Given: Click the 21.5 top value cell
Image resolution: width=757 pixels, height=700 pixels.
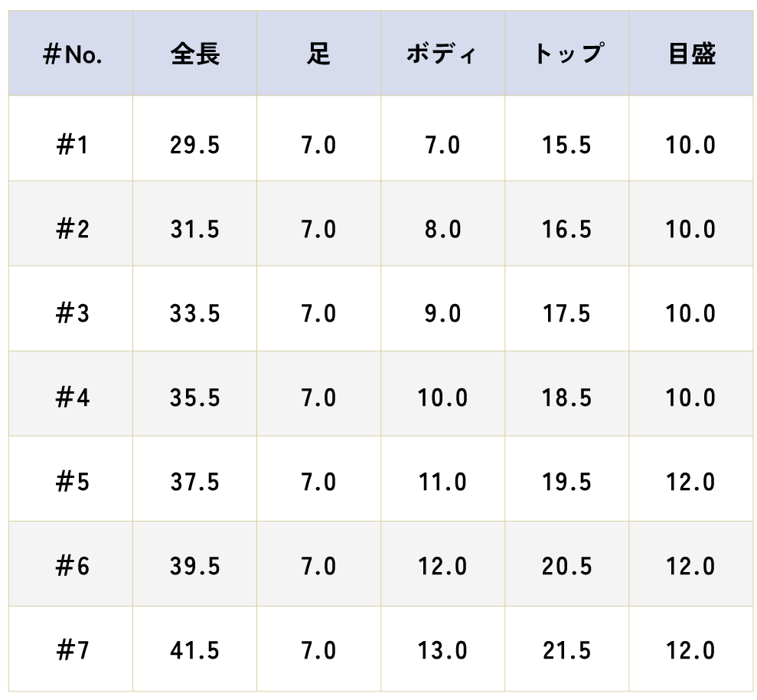Looking at the screenshot, I should click(x=566, y=649).
